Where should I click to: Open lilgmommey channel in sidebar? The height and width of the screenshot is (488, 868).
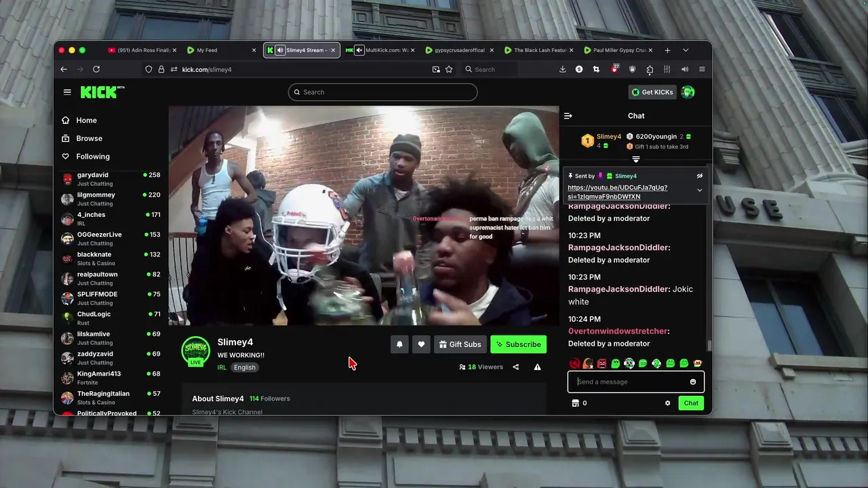[x=111, y=199]
